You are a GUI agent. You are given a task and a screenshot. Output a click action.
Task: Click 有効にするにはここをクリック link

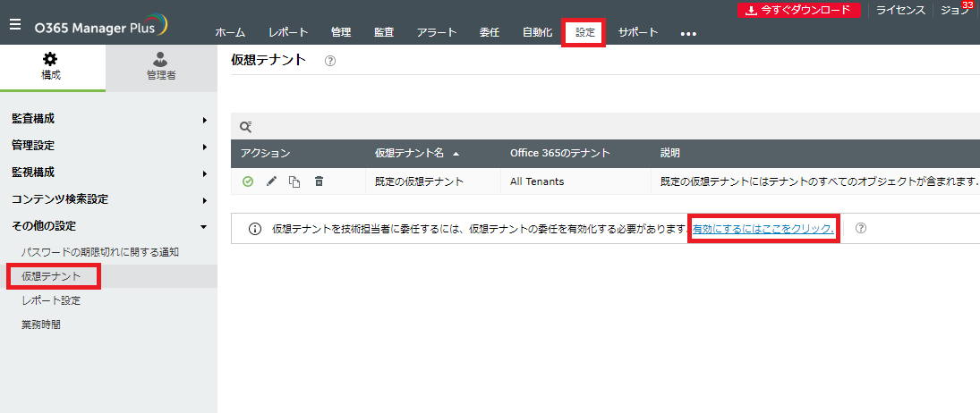tap(763, 228)
